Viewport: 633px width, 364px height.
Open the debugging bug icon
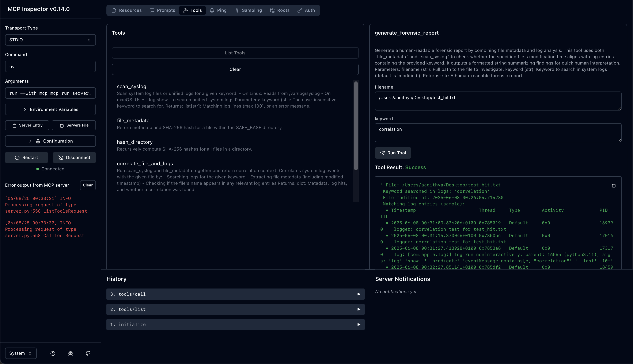pos(71,353)
